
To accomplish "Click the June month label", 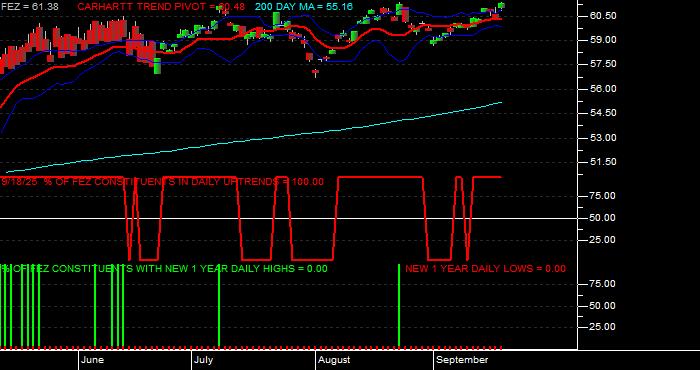I will (x=93, y=360).
